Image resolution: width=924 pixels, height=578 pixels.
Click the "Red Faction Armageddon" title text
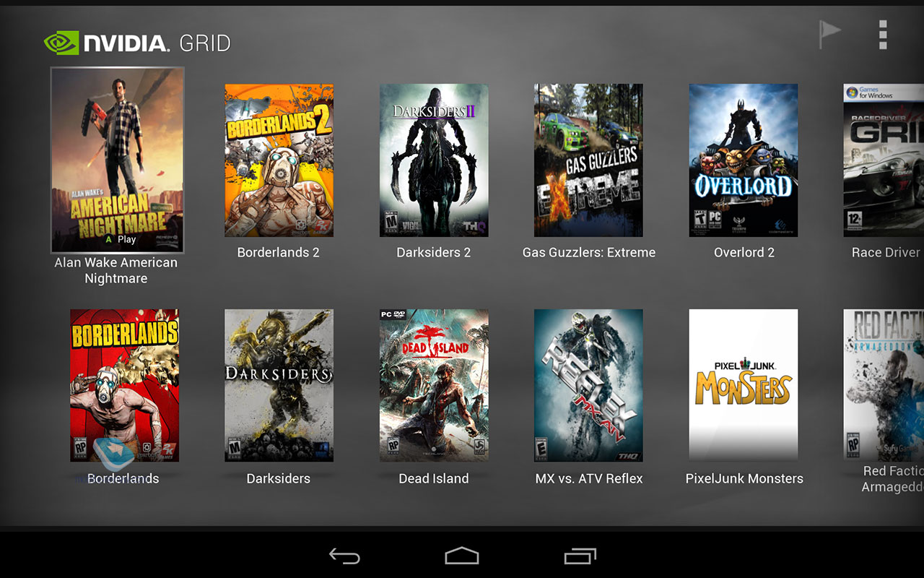(893, 478)
